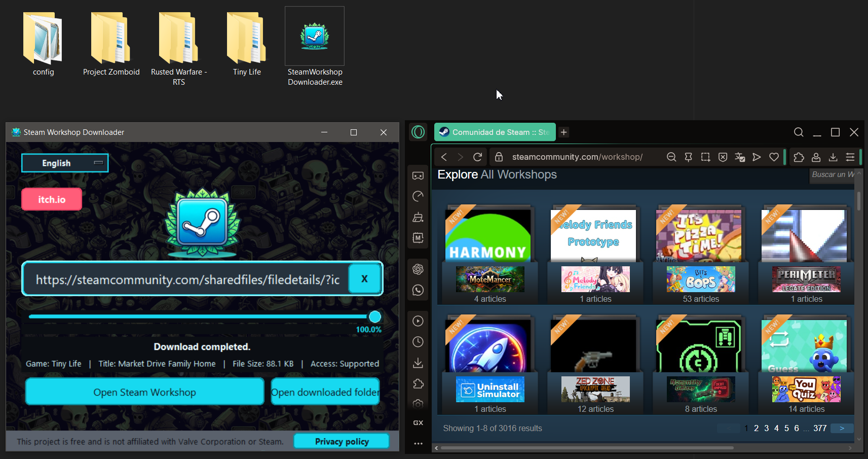Open a new browser tab
This screenshot has height=459, width=868.
(563, 132)
